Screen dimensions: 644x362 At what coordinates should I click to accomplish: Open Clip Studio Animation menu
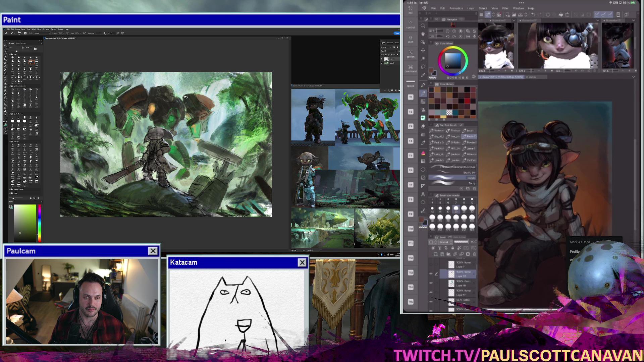[456, 8]
